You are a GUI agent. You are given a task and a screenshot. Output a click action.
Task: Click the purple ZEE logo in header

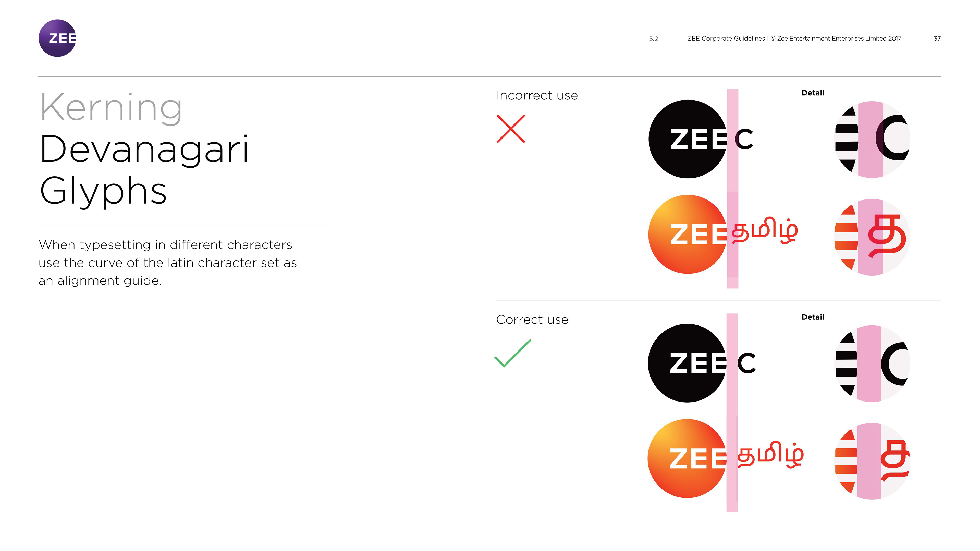pyautogui.click(x=57, y=38)
